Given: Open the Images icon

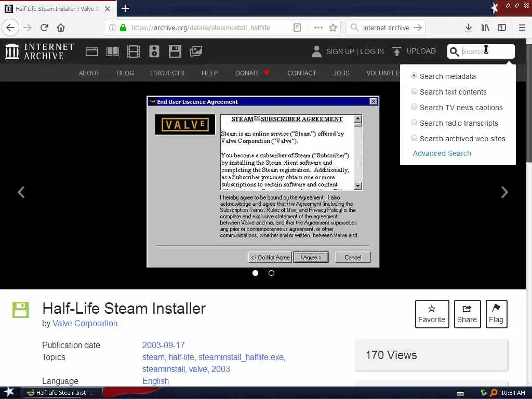Looking at the screenshot, I should click(196, 51).
